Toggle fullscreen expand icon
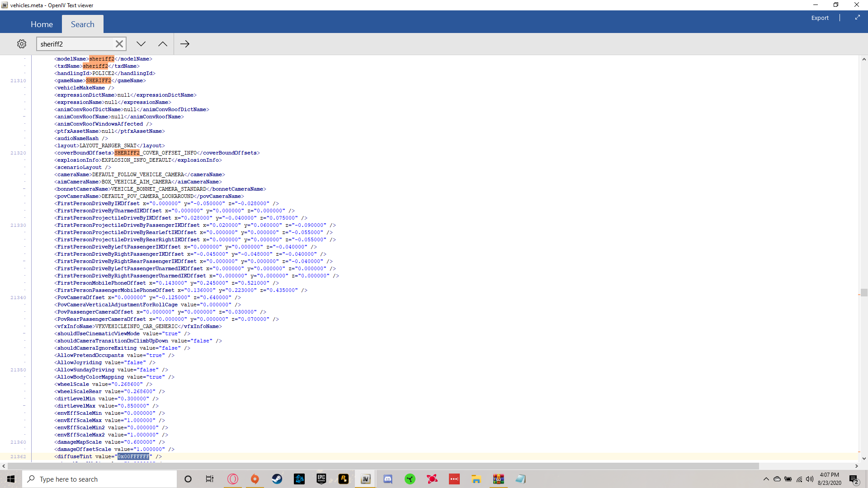 tap(857, 18)
